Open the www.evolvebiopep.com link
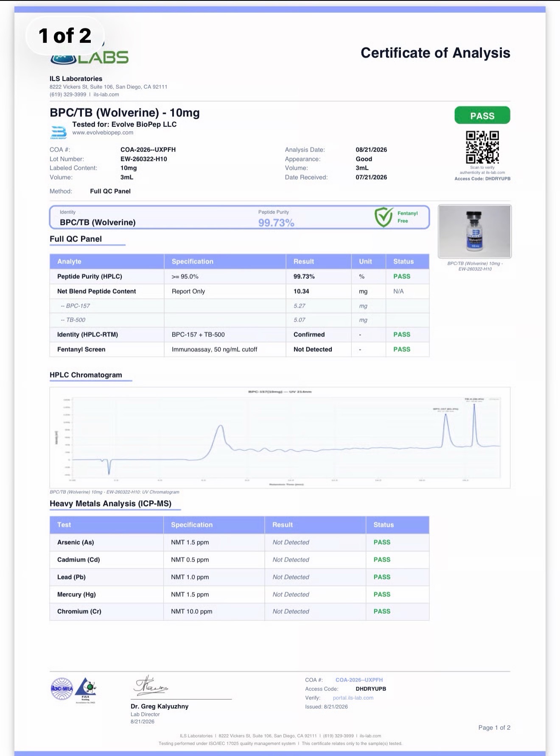The width and height of the screenshot is (560, 756). pyautogui.click(x=103, y=132)
